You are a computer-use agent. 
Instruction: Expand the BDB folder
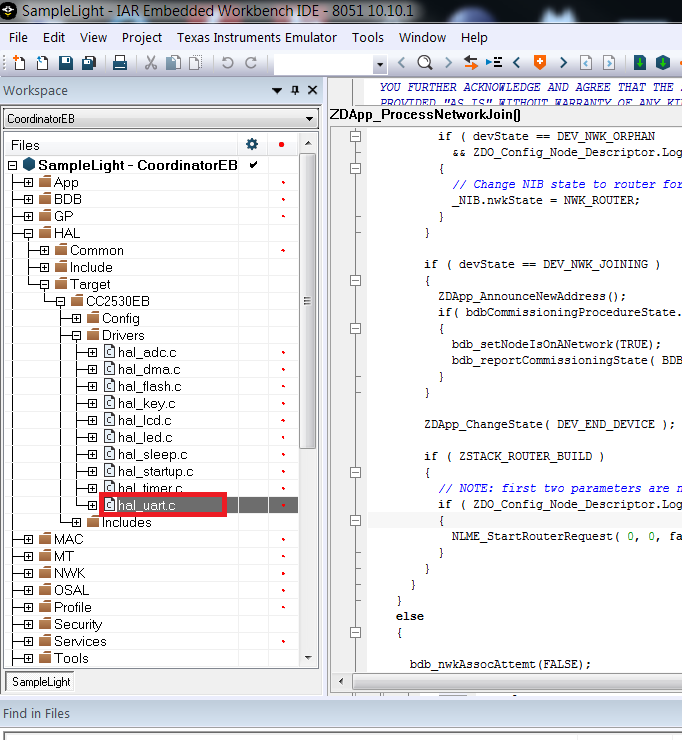coord(28,199)
